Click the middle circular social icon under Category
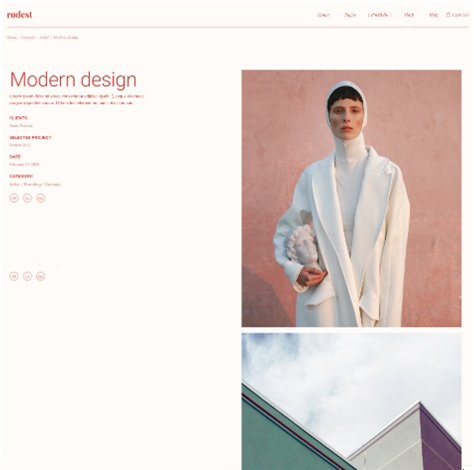The width and height of the screenshot is (474, 470). tap(27, 198)
